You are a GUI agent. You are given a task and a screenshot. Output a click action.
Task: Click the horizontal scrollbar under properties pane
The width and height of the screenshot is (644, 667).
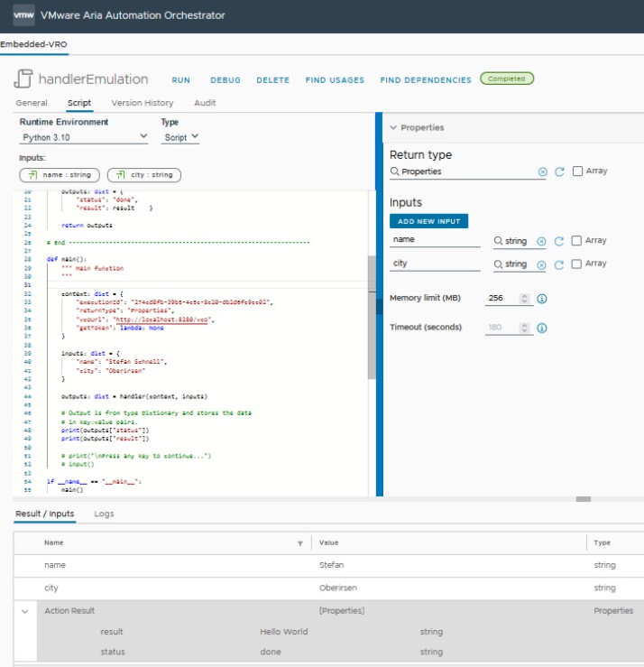point(584,499)
